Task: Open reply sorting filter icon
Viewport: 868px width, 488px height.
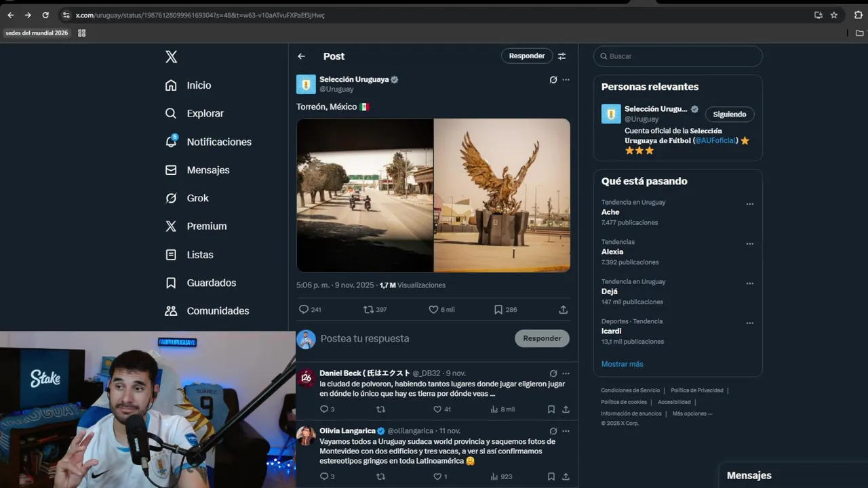Action: click(x=562, y=56)
